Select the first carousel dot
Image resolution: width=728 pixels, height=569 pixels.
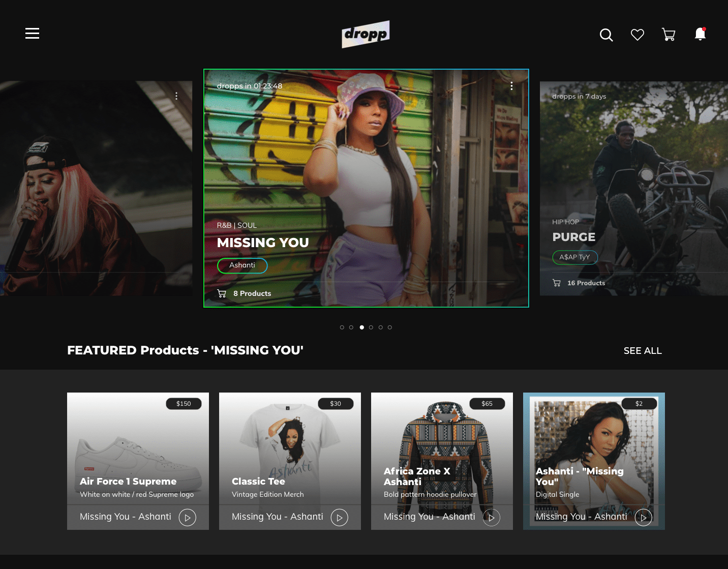tap(342, 327)
